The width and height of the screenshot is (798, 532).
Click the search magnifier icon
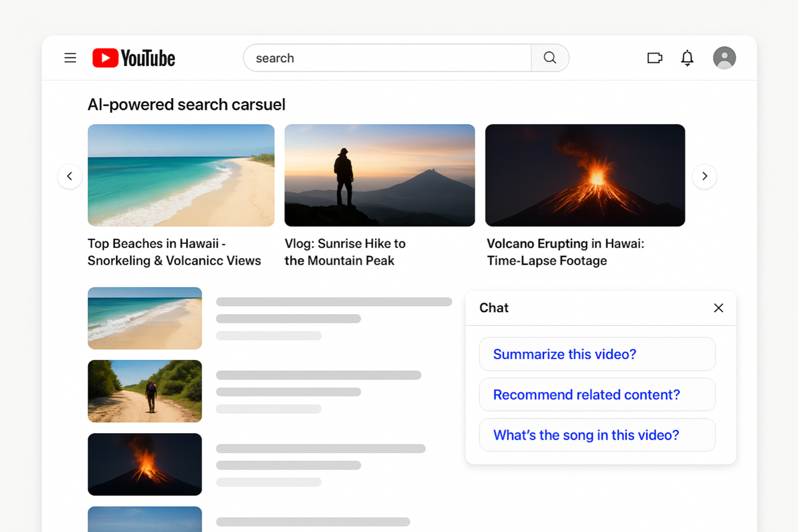(549, 57)
